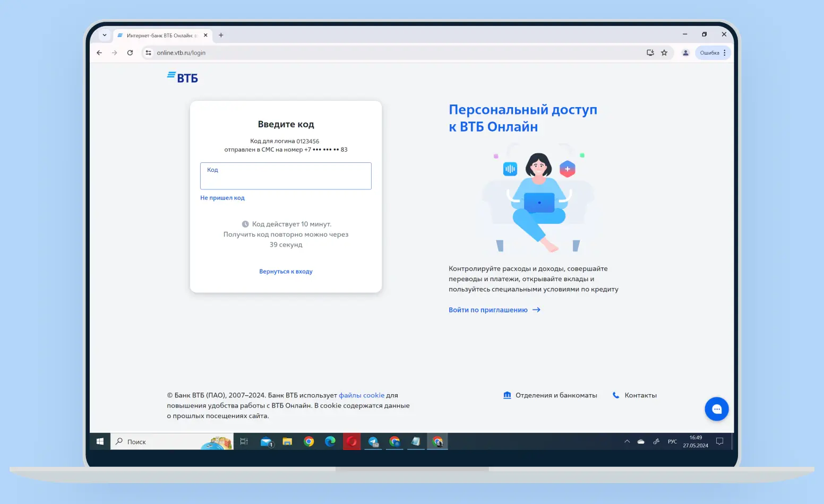This screenshot has width=824, height=504.
Task: Click the OneDrive cloud tray icon
Action: point(641,441)
